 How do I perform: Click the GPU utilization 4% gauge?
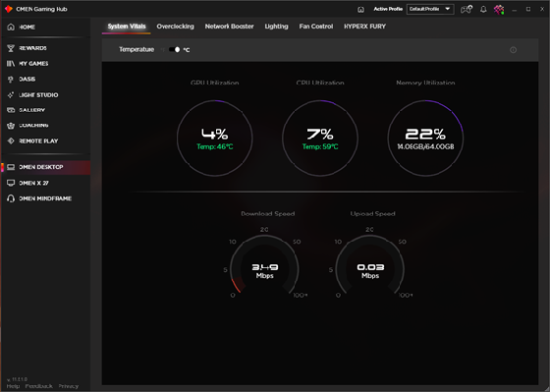click(215, 138)
